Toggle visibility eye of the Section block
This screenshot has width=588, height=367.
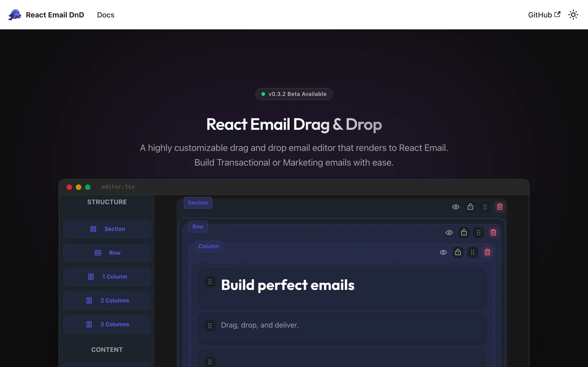[455, 207]
